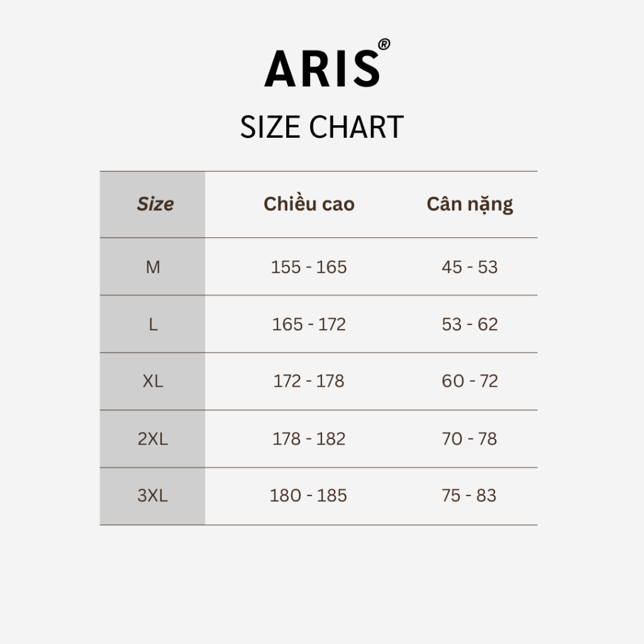
Task: Click the 155 - 165 height cell
Action: click(x=309, y=267)
